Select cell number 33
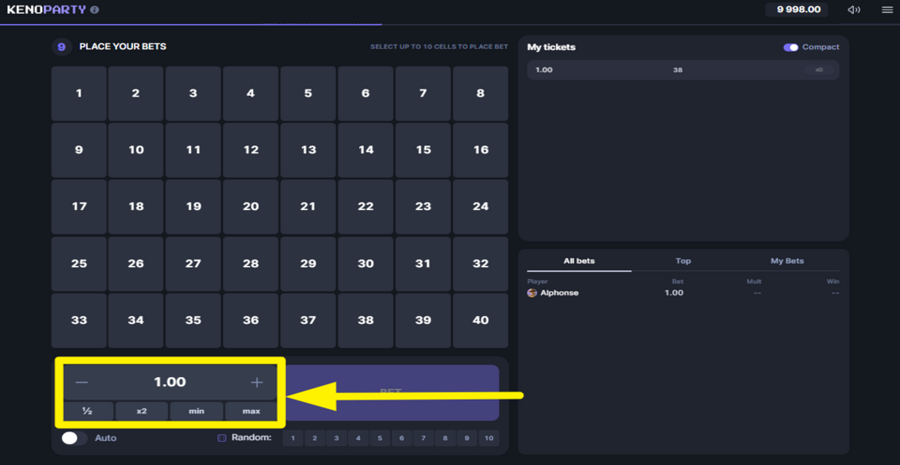The width and height of the screenshot is (900, 465). [79, 320]
